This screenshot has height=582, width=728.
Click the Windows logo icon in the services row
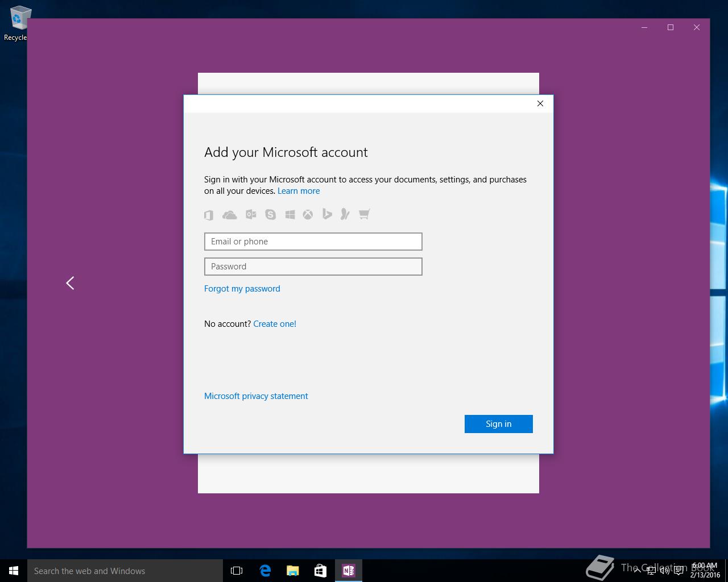click(x=290, y=214)
